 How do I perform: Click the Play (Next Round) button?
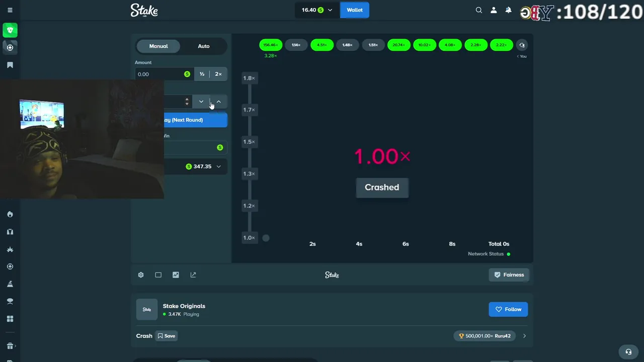196,120
